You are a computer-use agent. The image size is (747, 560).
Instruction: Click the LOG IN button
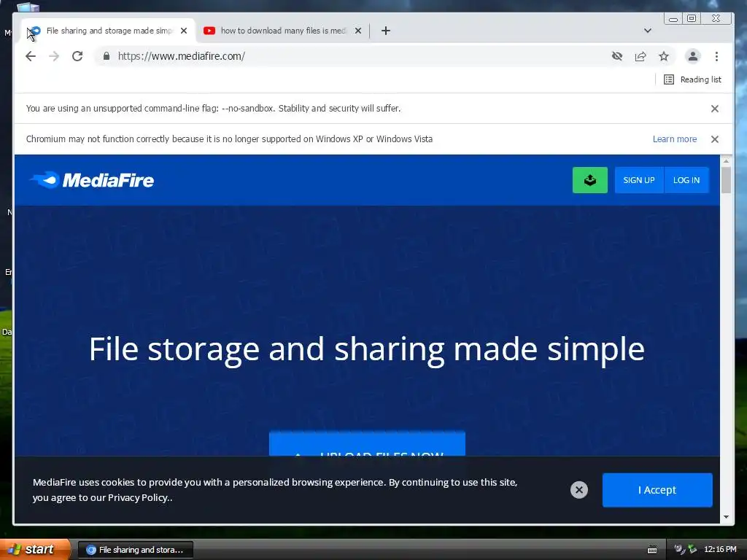[x=686, y=180]
